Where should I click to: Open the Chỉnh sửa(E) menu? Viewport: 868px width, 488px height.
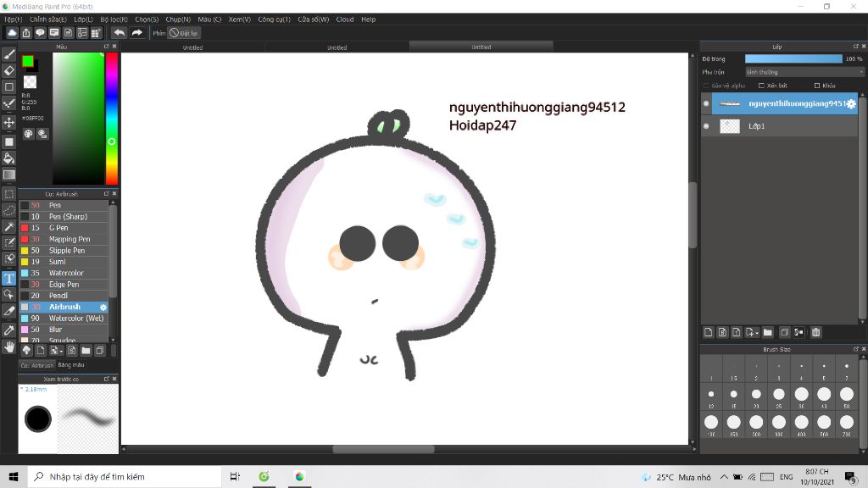coord(48,19)
